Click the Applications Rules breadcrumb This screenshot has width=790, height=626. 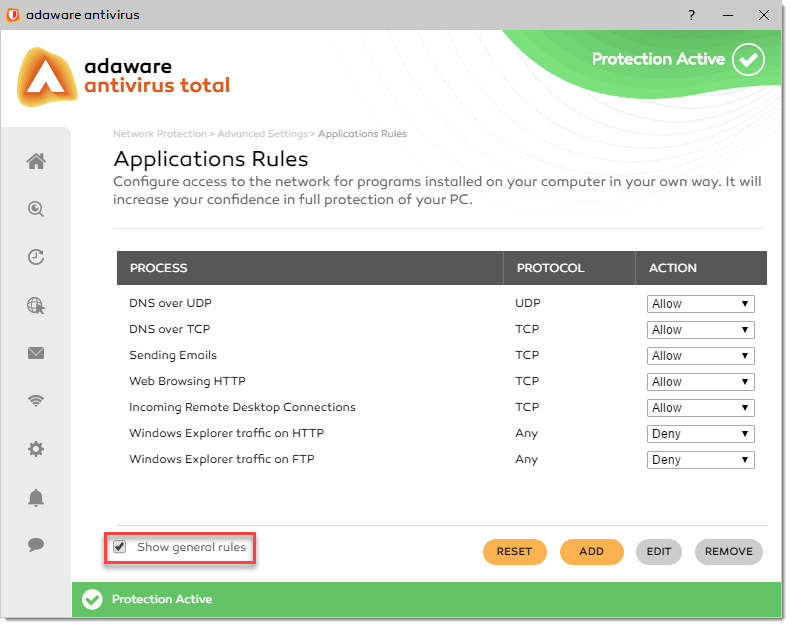pos(362,134)
